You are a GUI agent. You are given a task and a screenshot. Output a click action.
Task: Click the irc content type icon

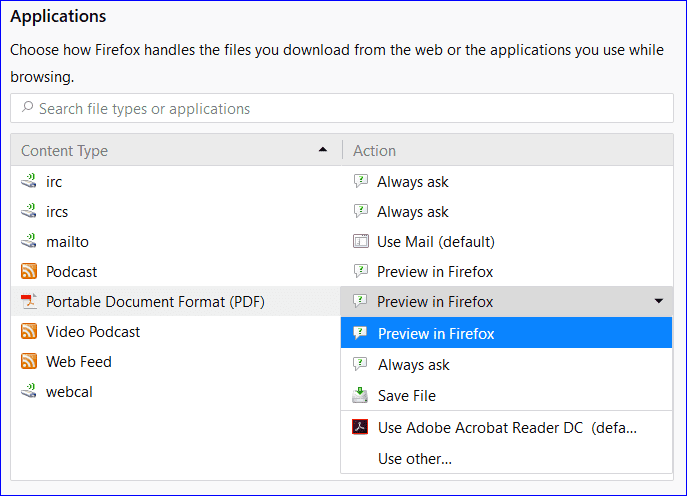click(x=29, y=182)
